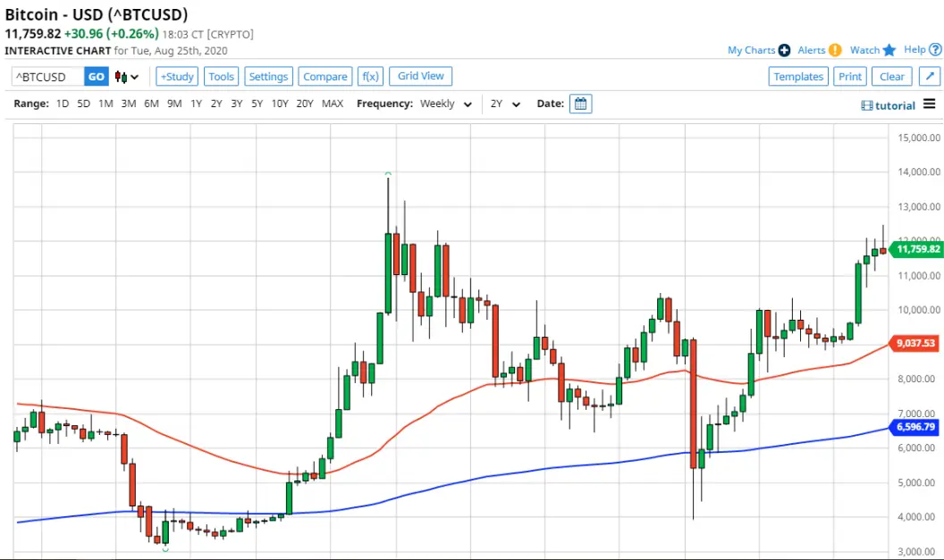Image resolution: width=944 pixels, height=560 pixels.
Task: Open the Tools menu
Action: (221, 77)
